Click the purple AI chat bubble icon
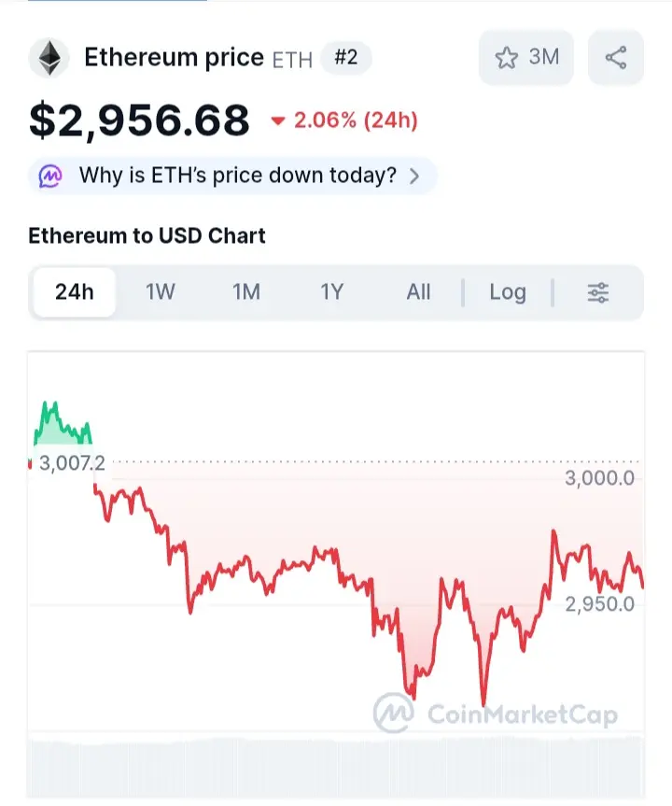The height and width of the screenshot is (806, 672). pyautogui.click(x=50, y=176)
